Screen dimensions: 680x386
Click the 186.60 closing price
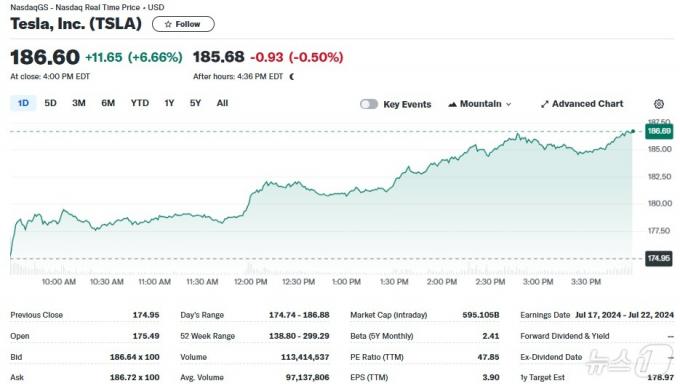tap(45, 57)
